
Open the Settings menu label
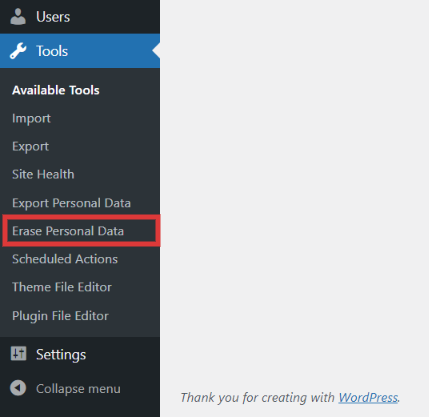(61, 355)
